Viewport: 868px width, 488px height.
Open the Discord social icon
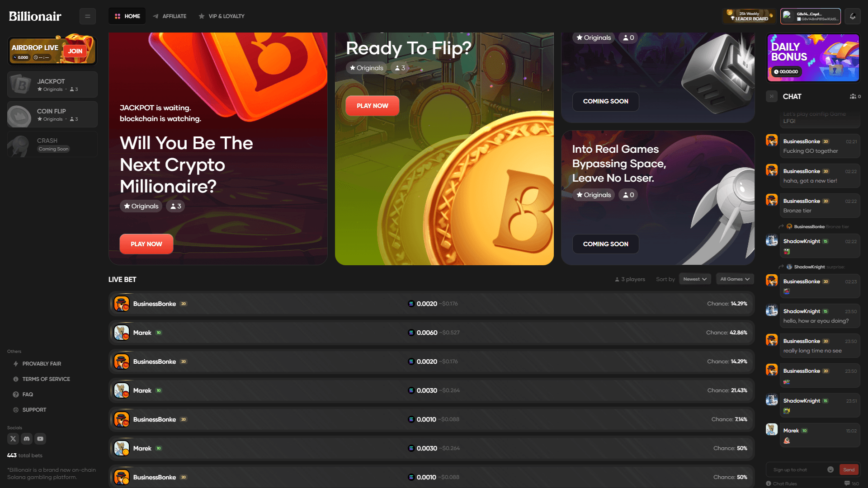27,439
